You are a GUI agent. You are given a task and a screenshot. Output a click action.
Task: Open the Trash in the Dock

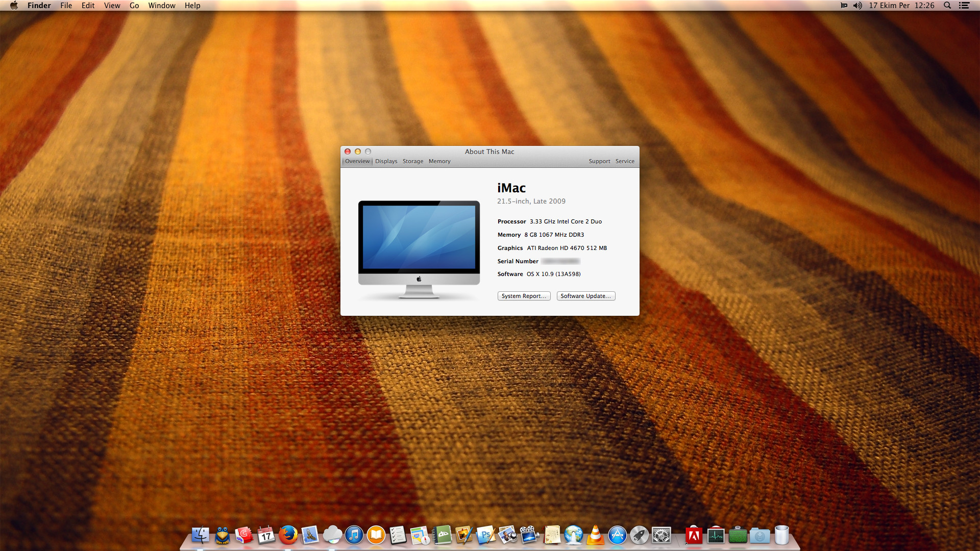(782, 535)
